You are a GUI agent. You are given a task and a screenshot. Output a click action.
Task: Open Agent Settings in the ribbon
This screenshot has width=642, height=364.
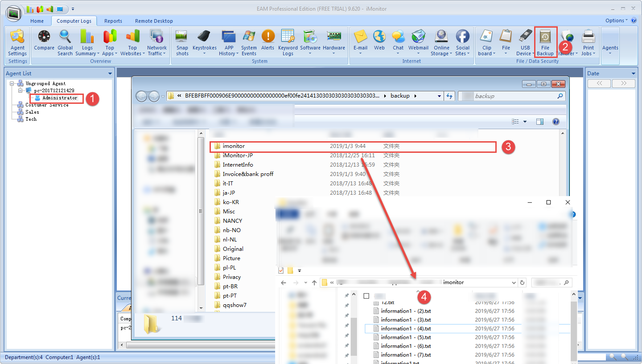tap(17, 43)
